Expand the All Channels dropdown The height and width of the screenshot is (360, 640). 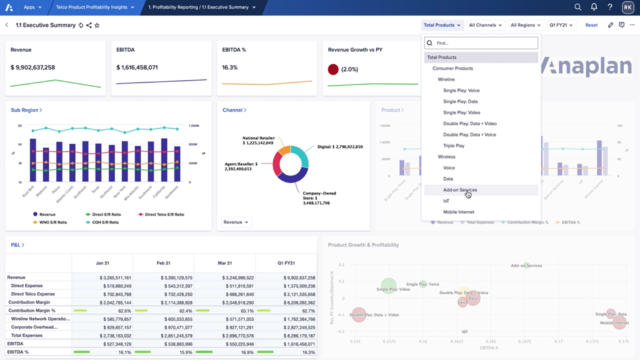pyautogui.click(x=485, y=25)
